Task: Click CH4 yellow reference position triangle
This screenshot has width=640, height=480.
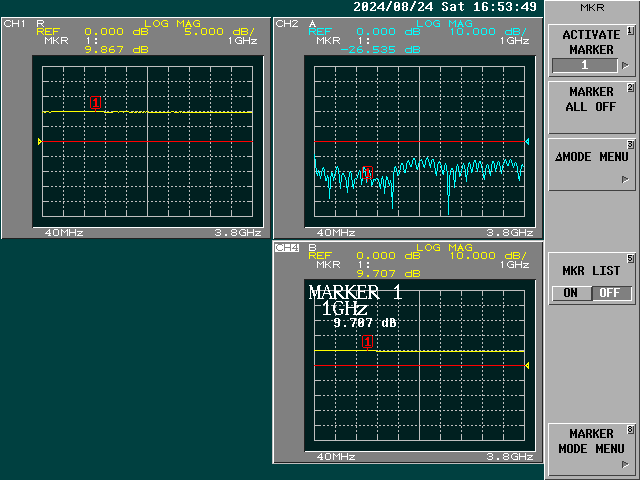Action: pos(527,367)
